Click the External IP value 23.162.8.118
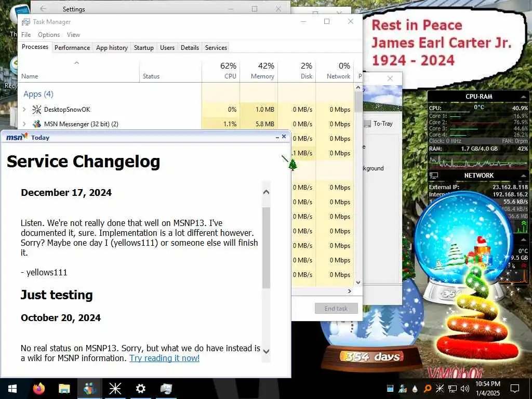This screenshot has width=532, height=399. 510,187
